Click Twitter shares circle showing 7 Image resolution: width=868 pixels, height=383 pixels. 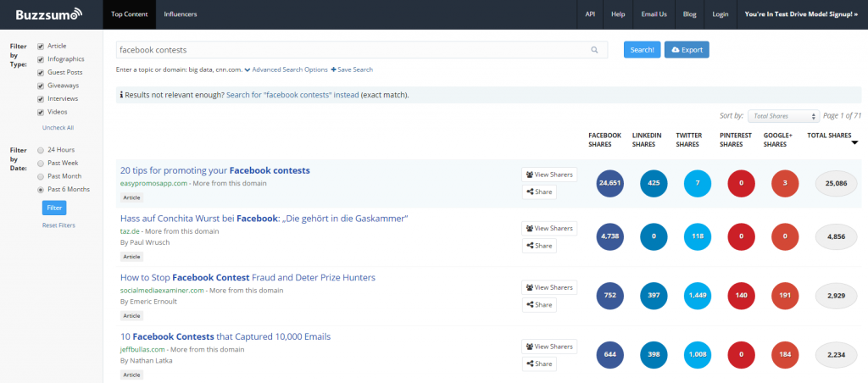[x=698, y=184]
